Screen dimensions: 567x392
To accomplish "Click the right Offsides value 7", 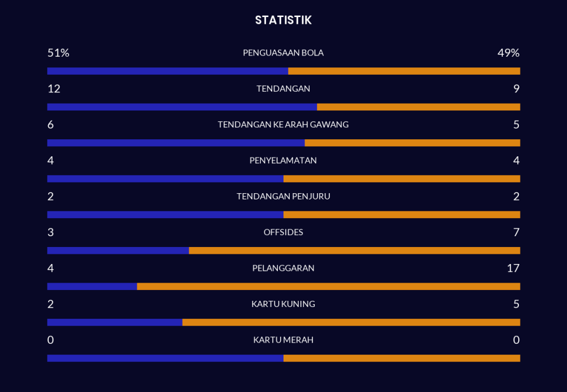I will pos(516,232).
